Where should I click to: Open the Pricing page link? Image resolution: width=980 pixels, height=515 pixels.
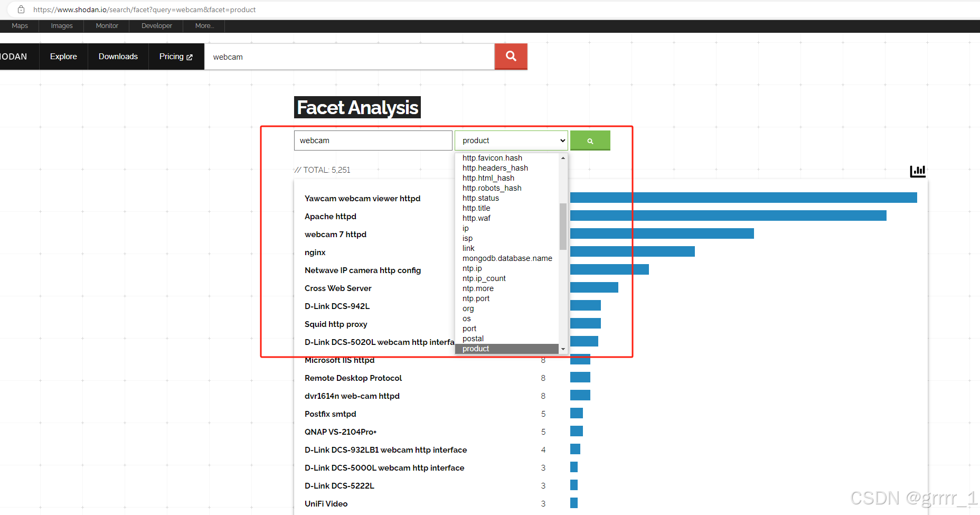tap(176, 57)
